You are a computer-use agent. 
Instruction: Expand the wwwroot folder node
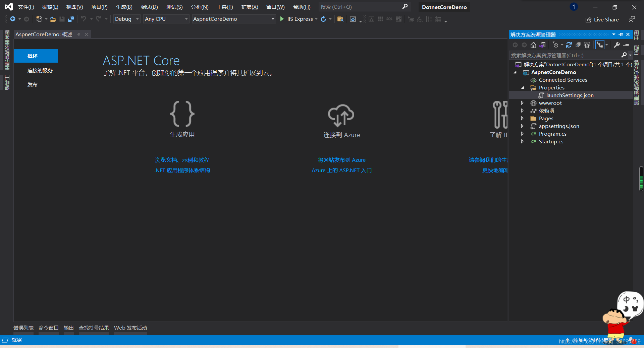(x=522, y=103)
